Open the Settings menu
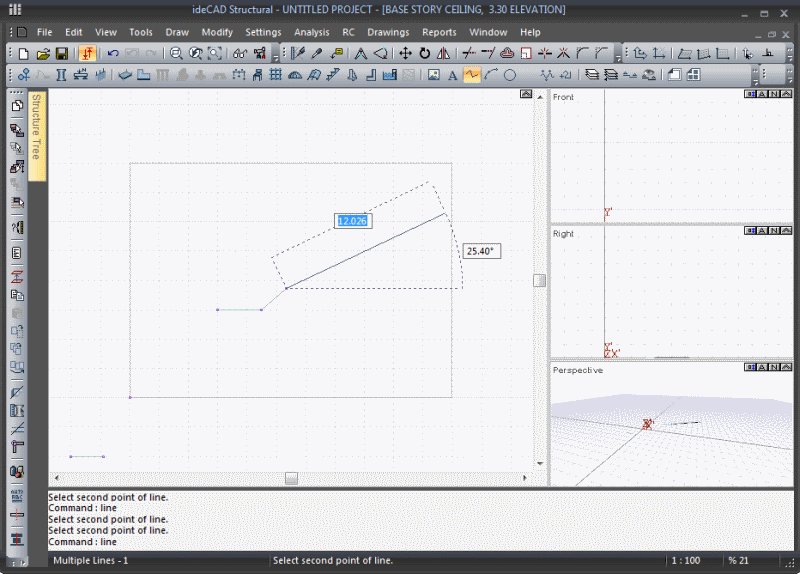 [263, 32]
